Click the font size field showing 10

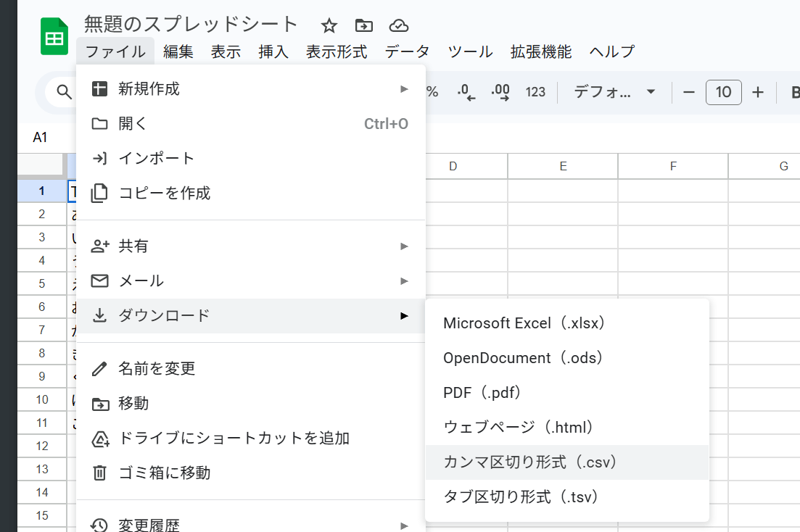(x=723, y=92)
